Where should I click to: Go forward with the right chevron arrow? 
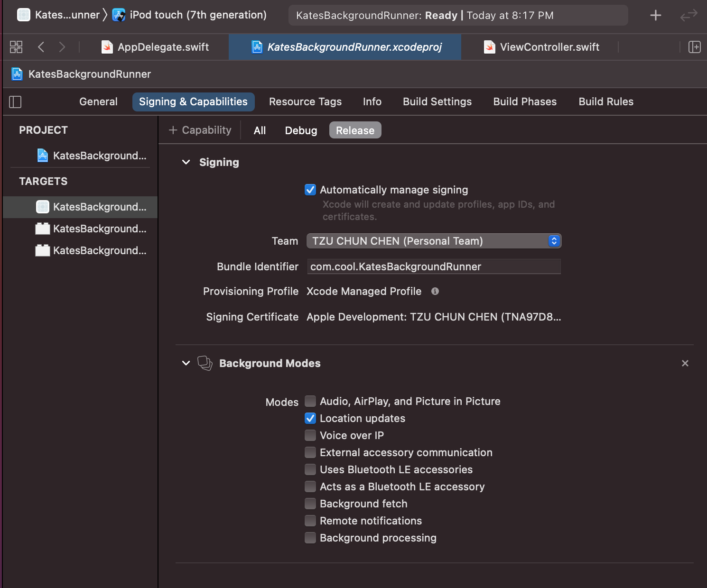tap(62, 47)
